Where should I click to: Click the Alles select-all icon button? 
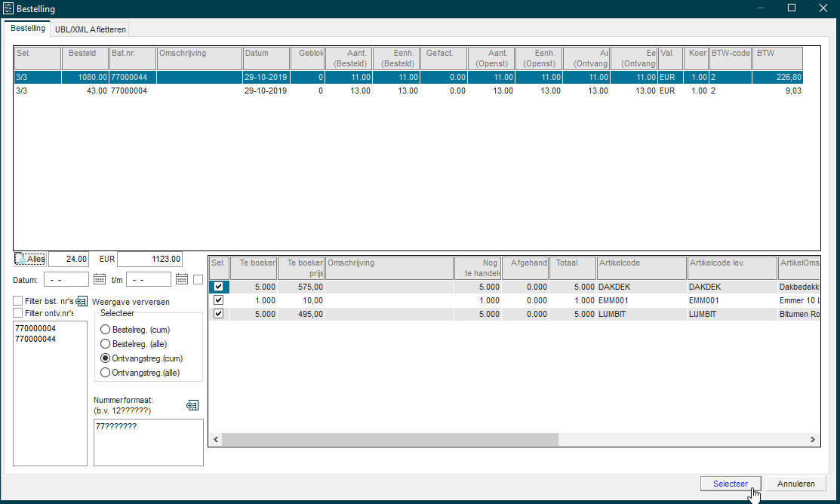tap(30, 260)
